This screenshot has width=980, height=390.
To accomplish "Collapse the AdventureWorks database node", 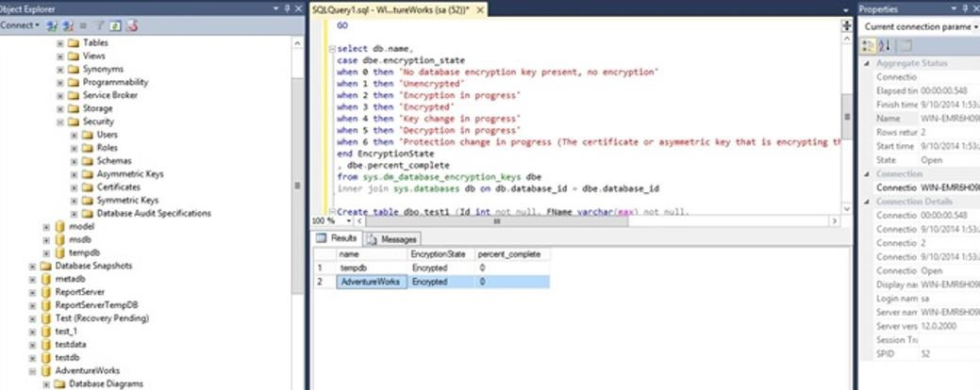I will (32, 370).
